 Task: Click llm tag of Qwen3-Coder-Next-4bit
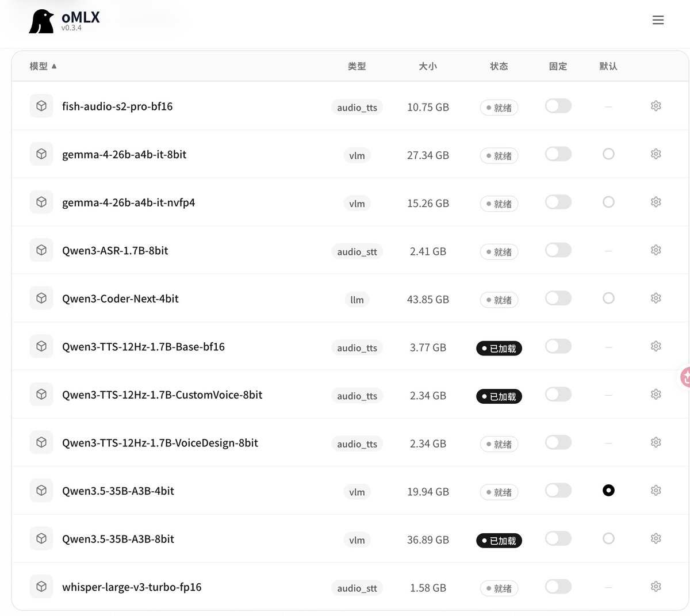tap(357, 300)
